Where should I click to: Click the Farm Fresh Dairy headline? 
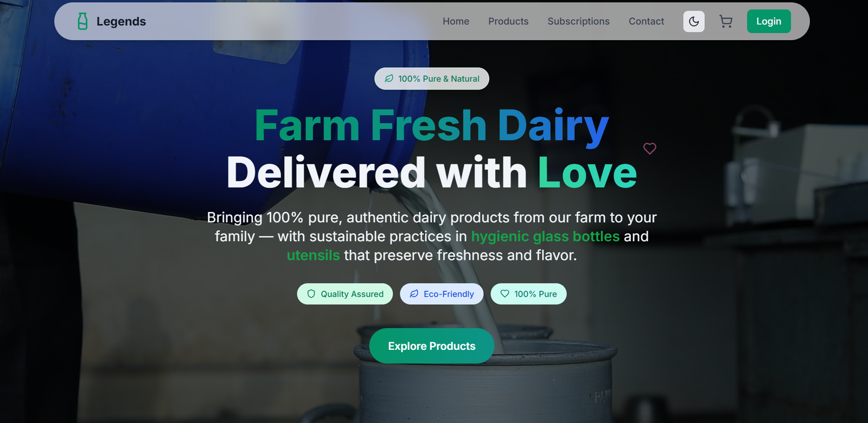point(432,126)
